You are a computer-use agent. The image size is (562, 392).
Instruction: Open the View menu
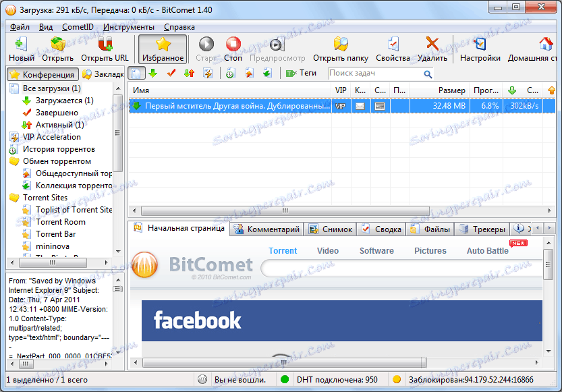tap(46, 27)
